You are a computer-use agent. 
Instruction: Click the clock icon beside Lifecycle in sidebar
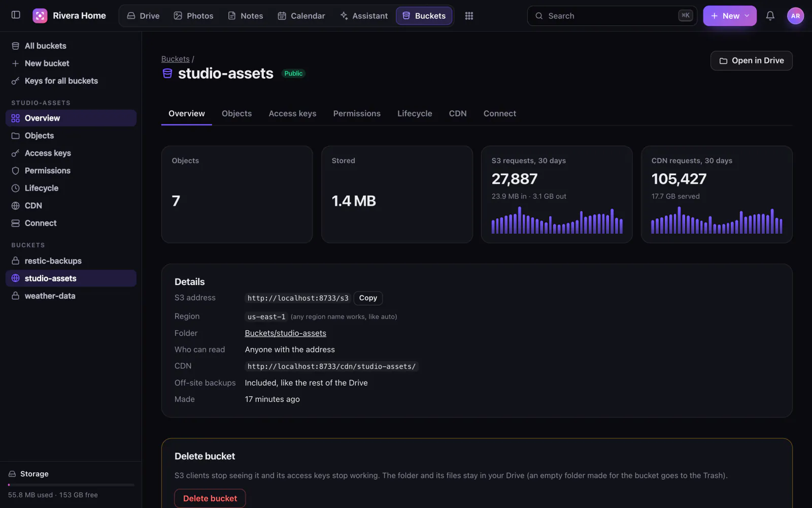(16, 188)
